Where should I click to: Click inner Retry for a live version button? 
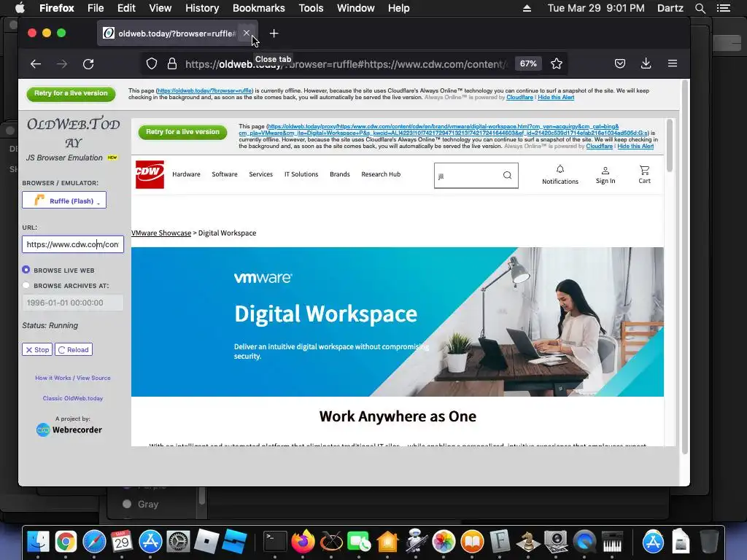pyautogui.click(x=182, y=132)
